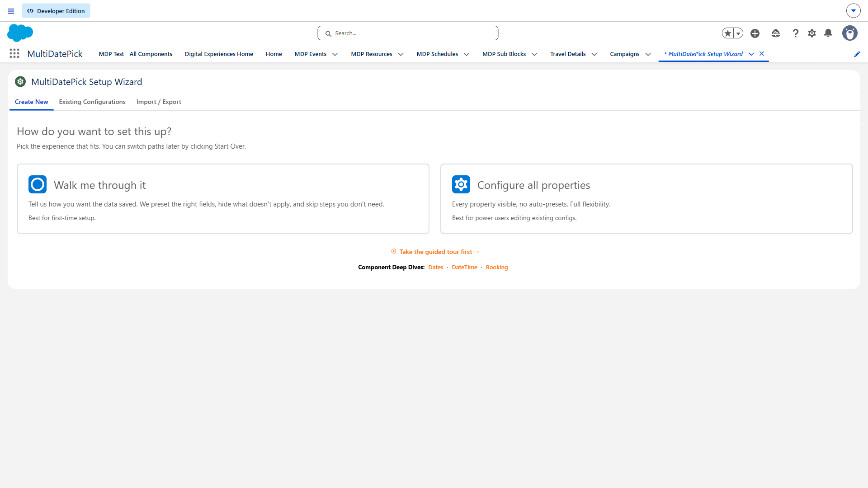Screen dimensions: 868x488
Task: Open the Help question mark icon
Action: (796, 33)
